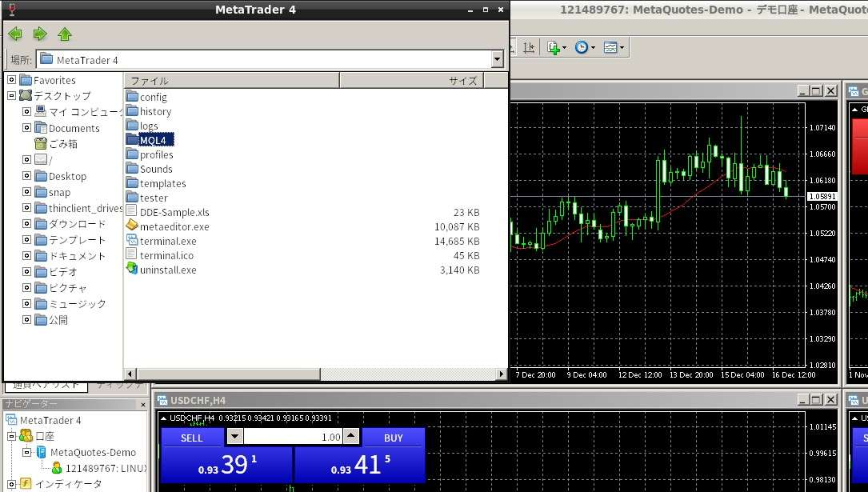Select the history folder icon

pyautogui.click(x=132, y=110)
